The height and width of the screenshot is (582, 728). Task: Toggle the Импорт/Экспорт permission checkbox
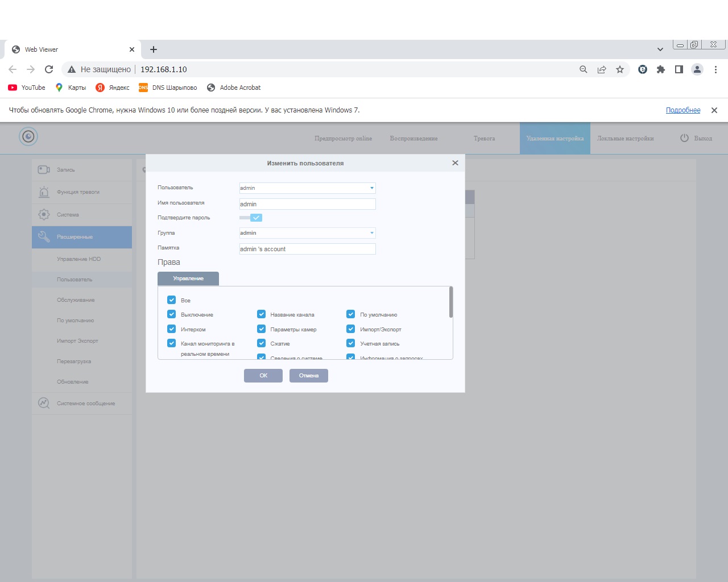click(351, 329)
